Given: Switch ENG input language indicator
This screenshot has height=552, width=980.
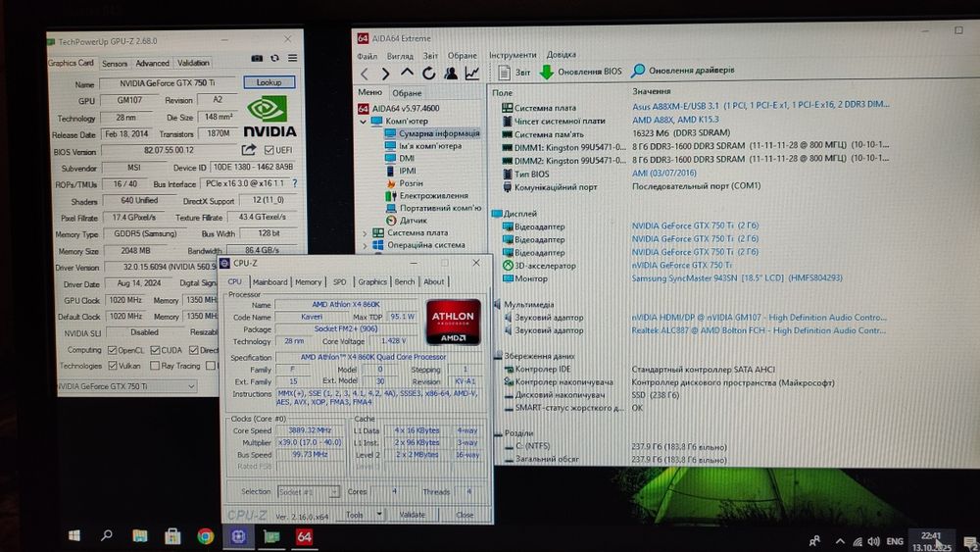Looking at the screenshot, I should [x=895, y=541].
